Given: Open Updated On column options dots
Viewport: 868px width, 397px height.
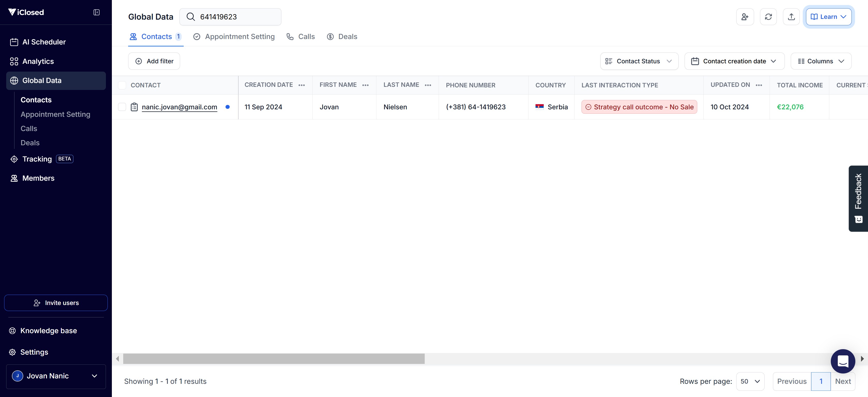Looking at the screenshot, I should coord(759,85).
